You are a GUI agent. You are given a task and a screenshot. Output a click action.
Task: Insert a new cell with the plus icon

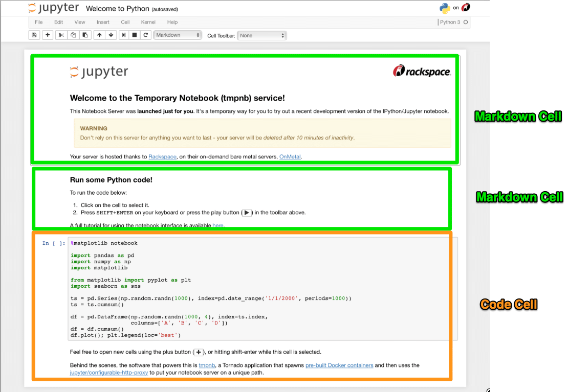click(48, 35)
